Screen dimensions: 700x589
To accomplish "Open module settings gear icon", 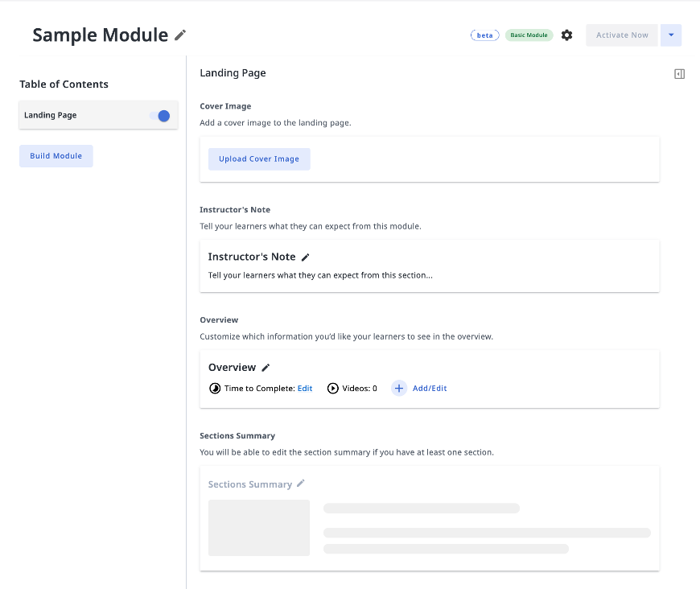I will point(566,35).
